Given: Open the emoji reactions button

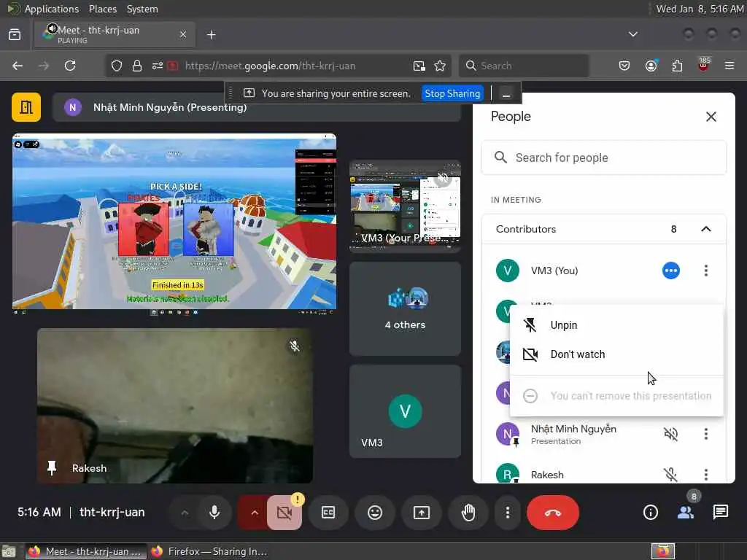Looking at the screenshot, I should [x=375, y=513].
